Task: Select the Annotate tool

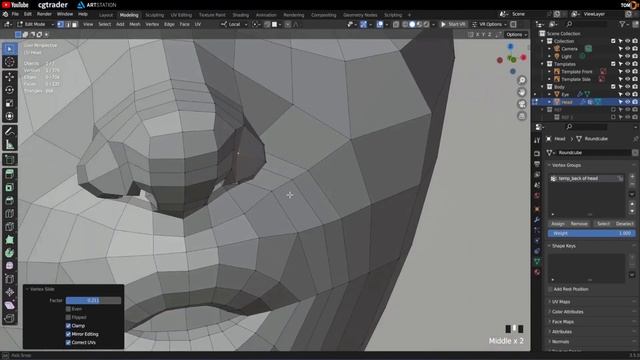Action: pyautogui.click(x=9, y=131)
